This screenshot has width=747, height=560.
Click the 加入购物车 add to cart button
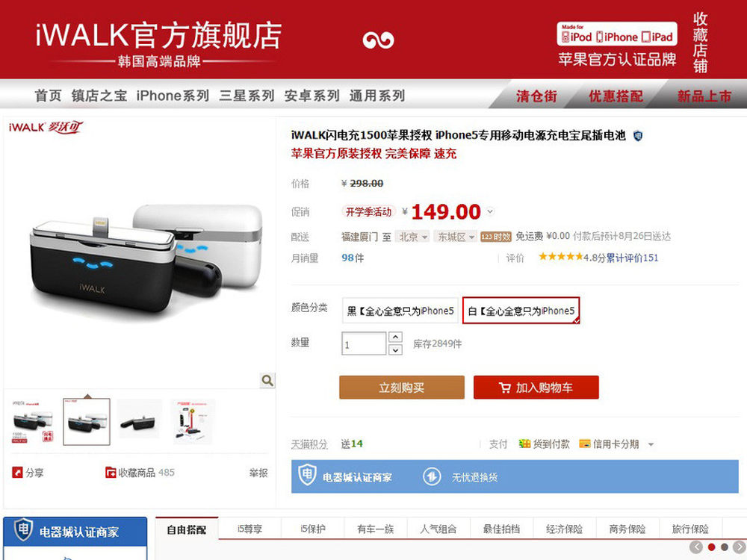coord(536,387)
